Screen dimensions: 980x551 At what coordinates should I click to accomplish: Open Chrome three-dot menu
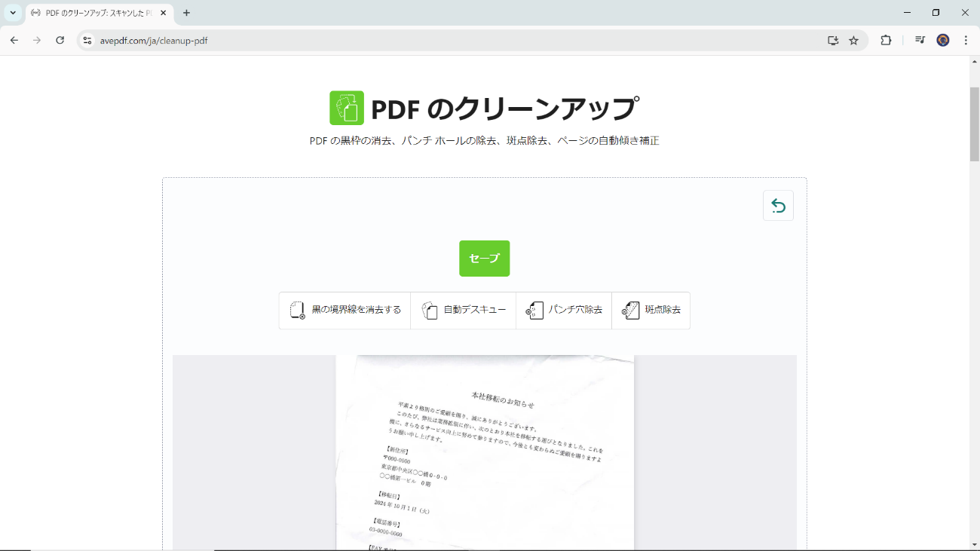pos(966,41)
